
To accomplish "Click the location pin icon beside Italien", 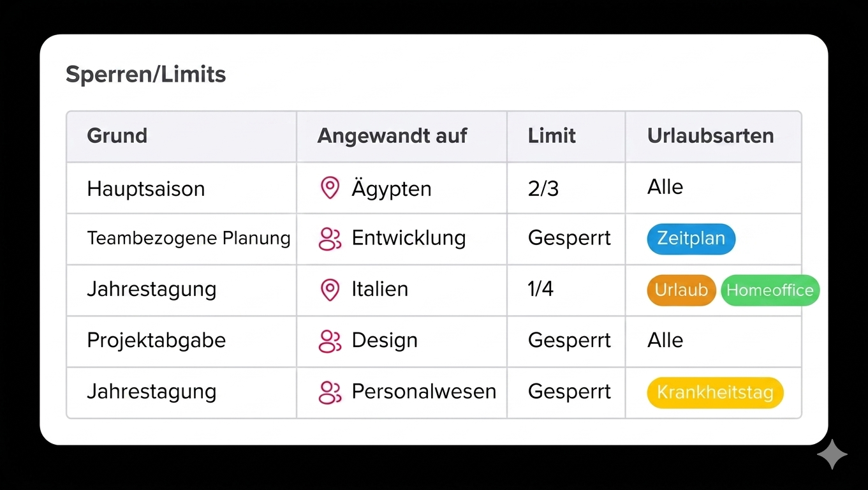I will tap(330, 290).
